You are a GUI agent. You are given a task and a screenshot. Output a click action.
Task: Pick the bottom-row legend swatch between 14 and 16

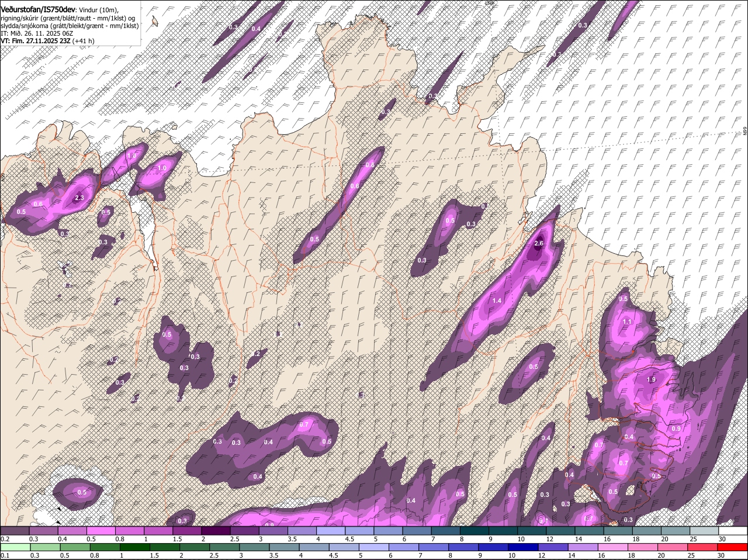(583, 547)
